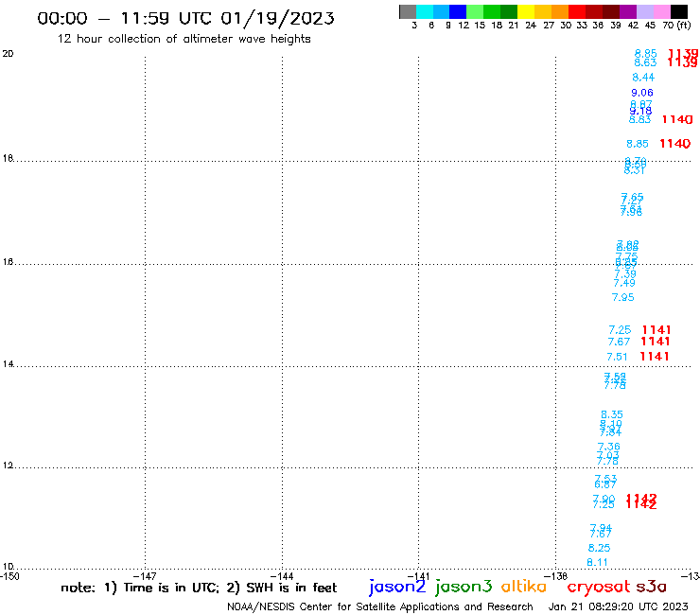Select the purple swatch in the color scale
The width and height of the screenshot is (700, 615).
pos(628,11)
